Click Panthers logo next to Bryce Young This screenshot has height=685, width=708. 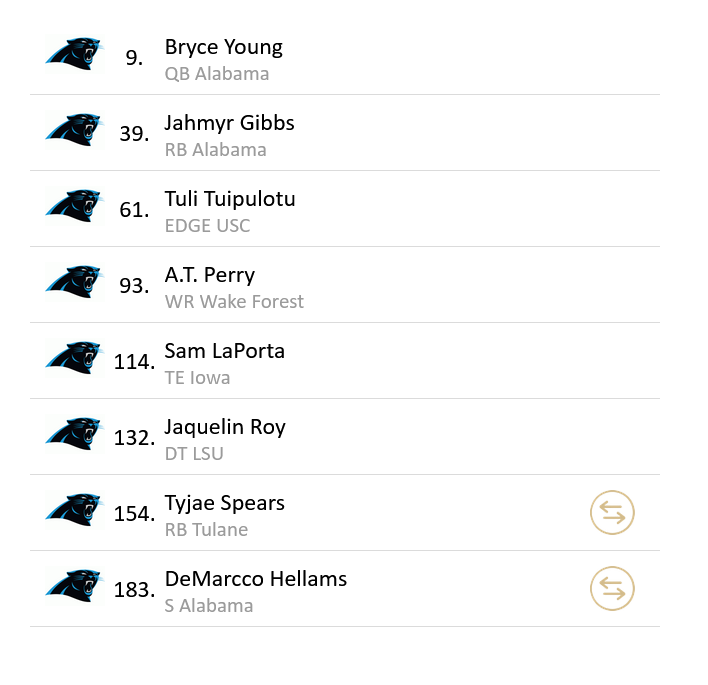tap(74, 54)
